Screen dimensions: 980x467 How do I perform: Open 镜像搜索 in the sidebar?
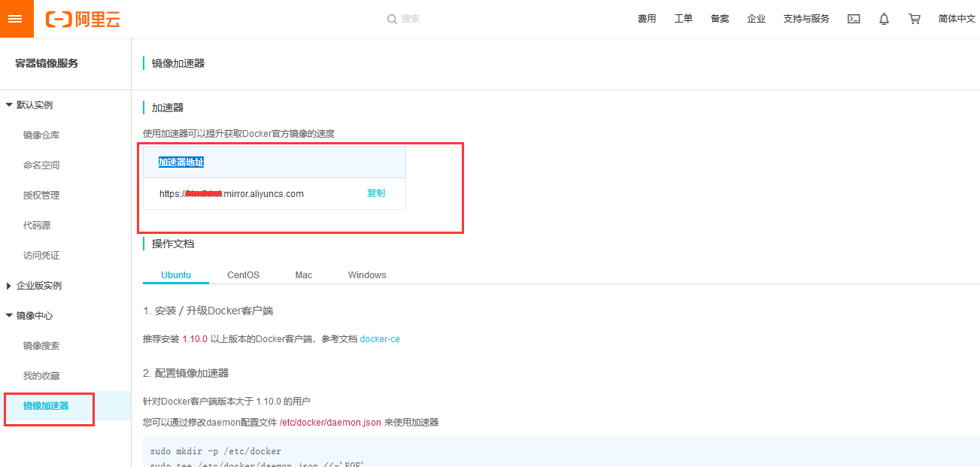41,346
